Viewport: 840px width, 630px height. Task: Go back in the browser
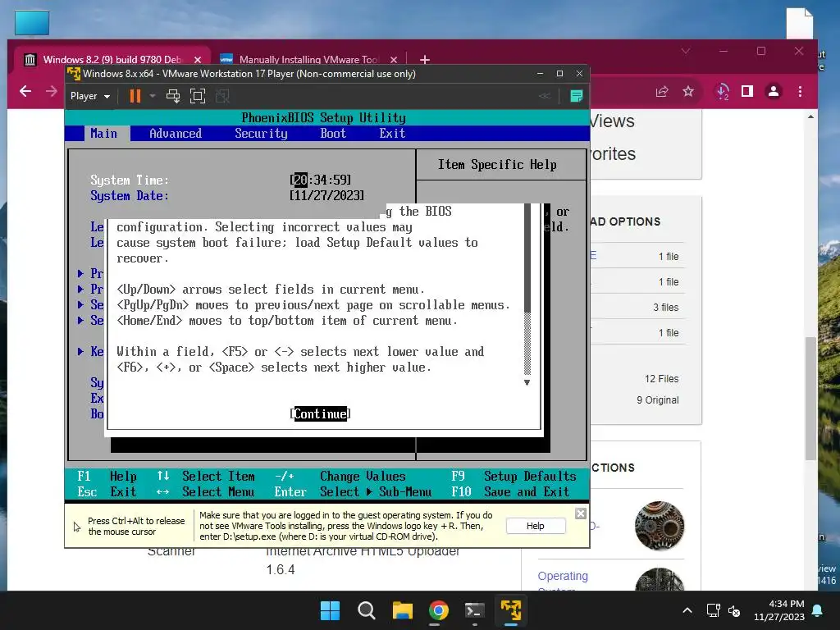tap(25, 92)
